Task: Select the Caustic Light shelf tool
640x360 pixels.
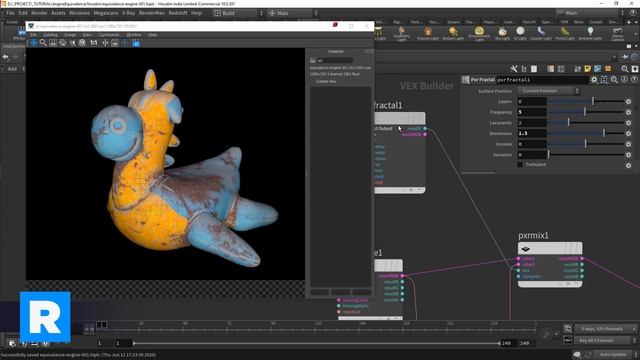Action: (541, 33)
